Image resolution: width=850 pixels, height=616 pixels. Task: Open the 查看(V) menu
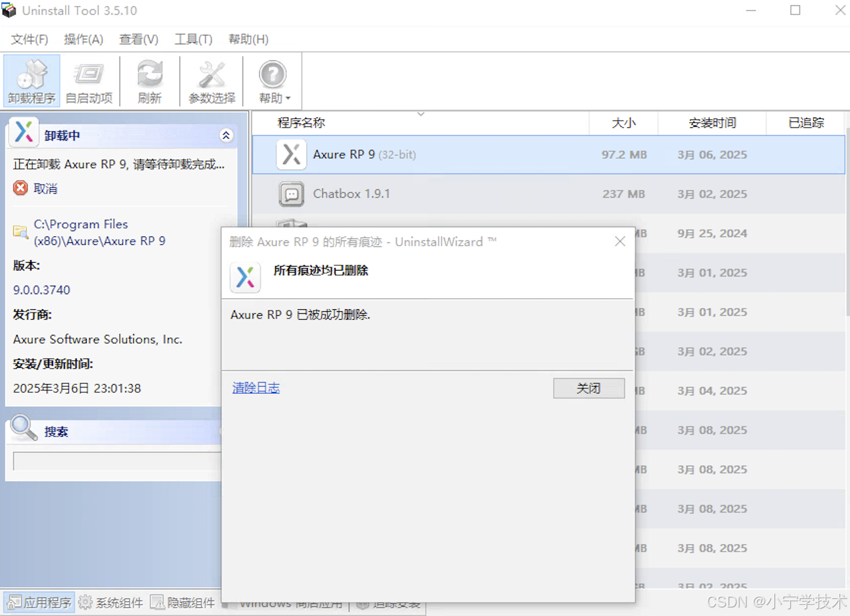click(x=139, y=39)
